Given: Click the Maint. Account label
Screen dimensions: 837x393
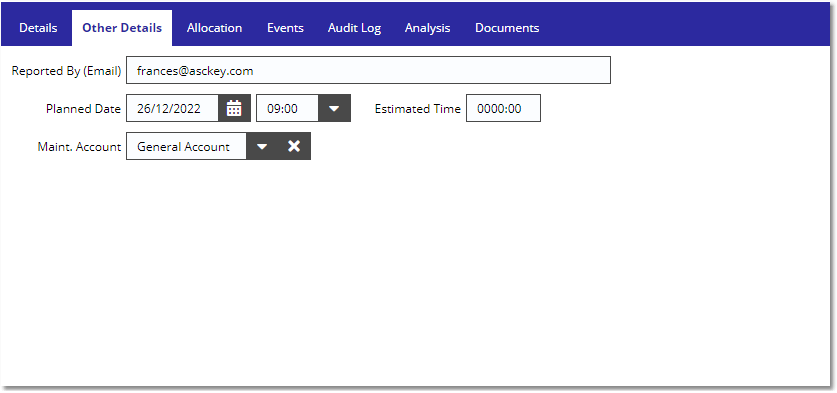Looking at the screenshot, I should click(x=80, y=147).
